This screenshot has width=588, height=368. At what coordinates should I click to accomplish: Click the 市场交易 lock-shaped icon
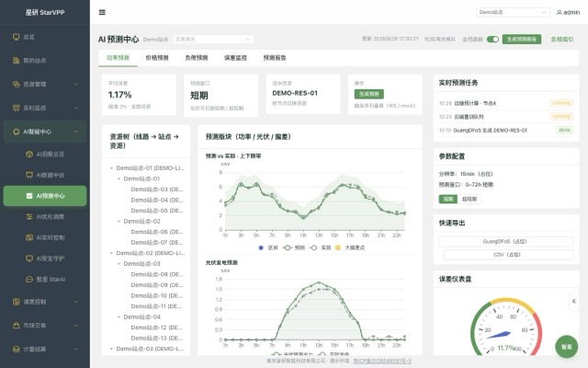[x=17, y=325]
